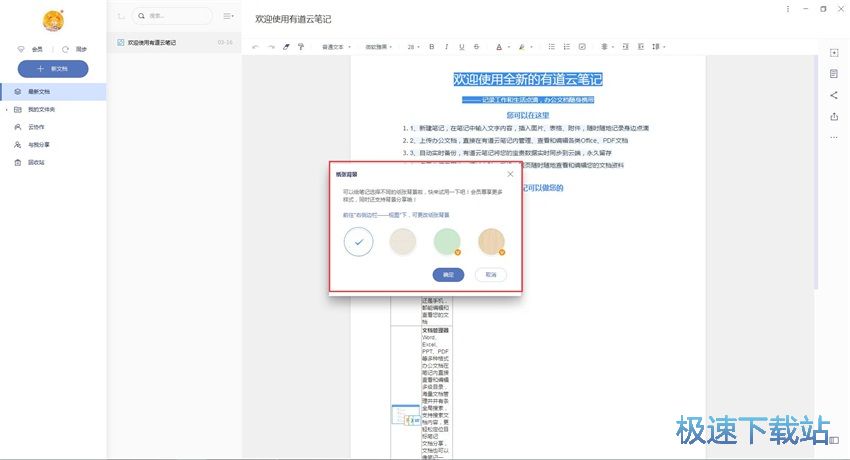
Task: Click the 同步 sync icon
Action: coord(65,49)
